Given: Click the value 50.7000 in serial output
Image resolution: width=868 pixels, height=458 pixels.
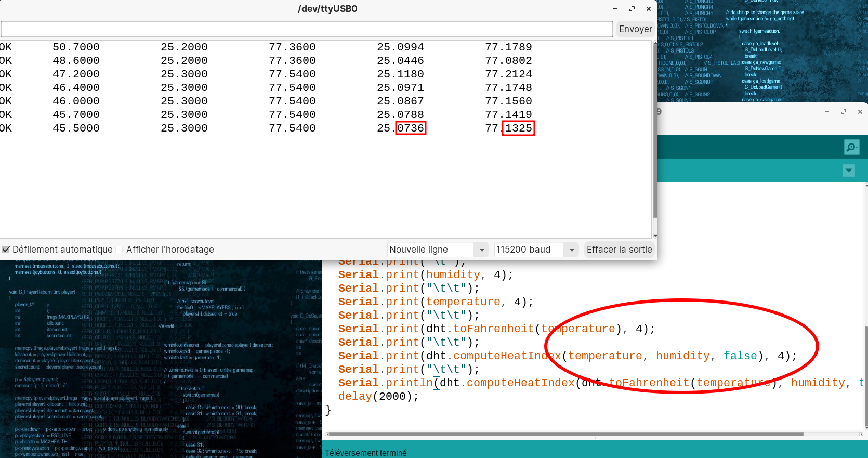Looking at the screenshot, I should click(76, 47).
